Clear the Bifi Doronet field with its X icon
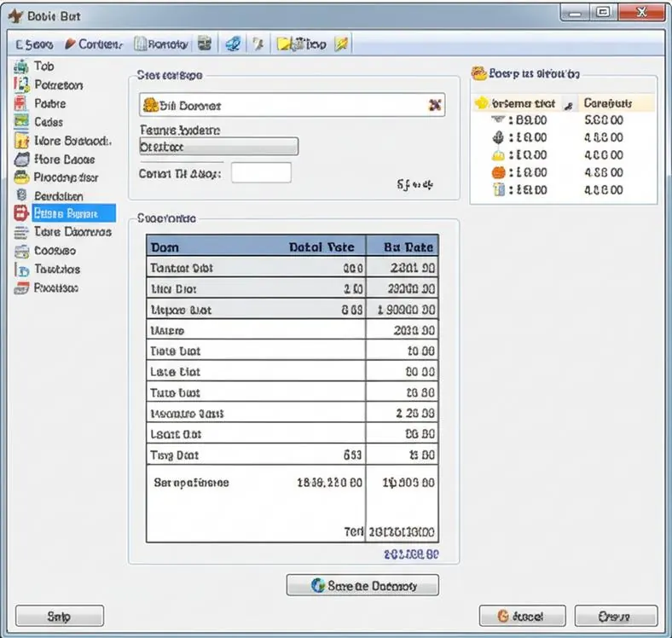This screenshot has height=638, width=672. 435,105
